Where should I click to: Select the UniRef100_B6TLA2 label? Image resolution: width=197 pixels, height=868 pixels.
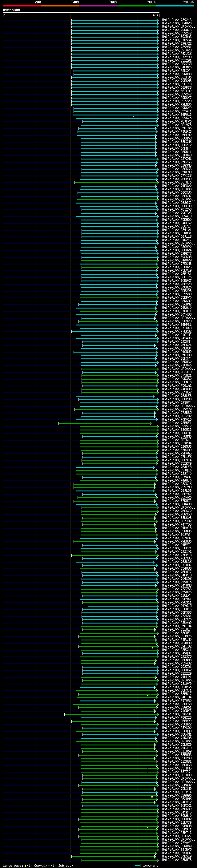click(x=177, y=91)
